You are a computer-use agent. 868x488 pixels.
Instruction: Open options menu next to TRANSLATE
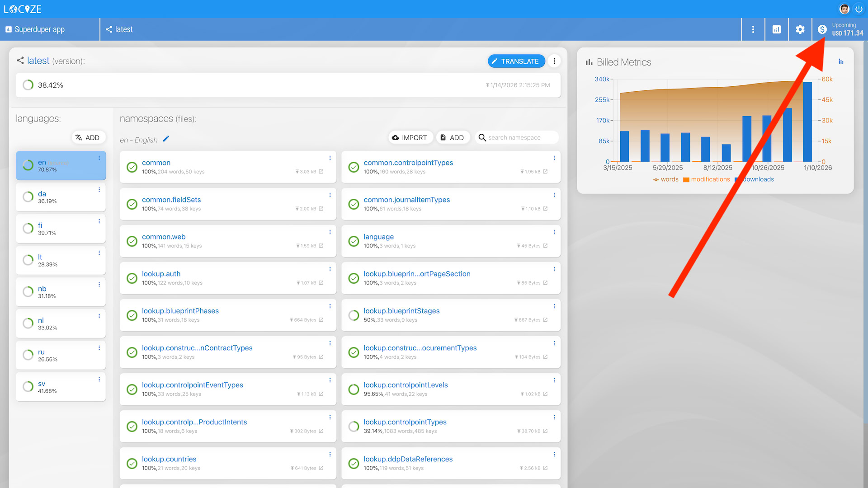click(554, 61)
